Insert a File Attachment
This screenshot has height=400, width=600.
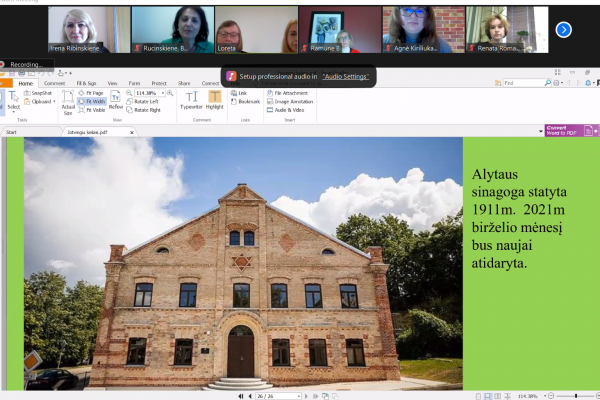pos(287,93)
